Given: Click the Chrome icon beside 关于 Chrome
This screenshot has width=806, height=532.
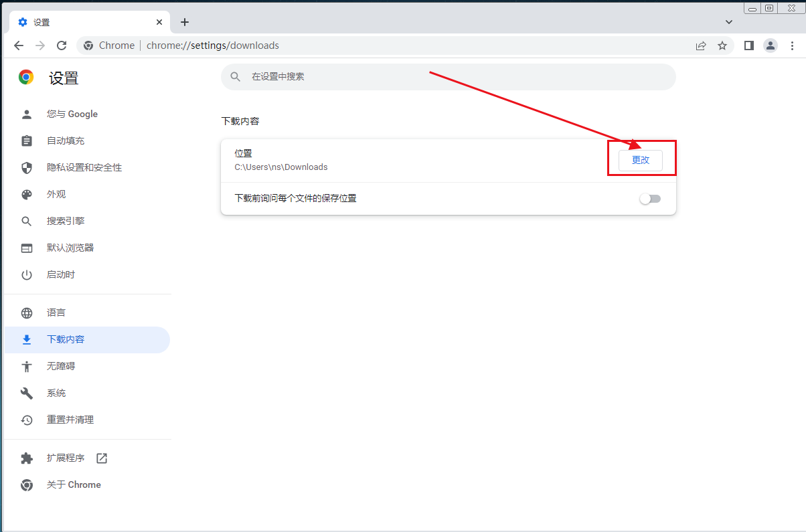Looking at the screenshot, I should click(27, 484).
